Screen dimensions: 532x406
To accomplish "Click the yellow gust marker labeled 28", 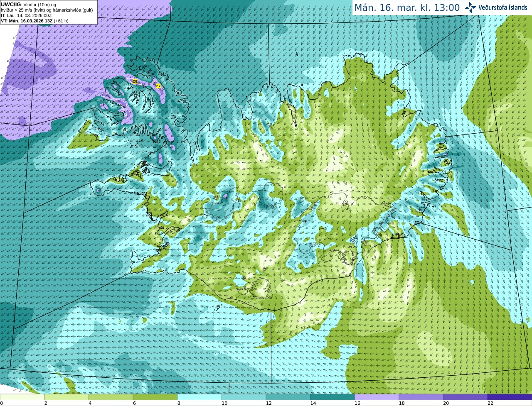I will click(x=135, y=81).
